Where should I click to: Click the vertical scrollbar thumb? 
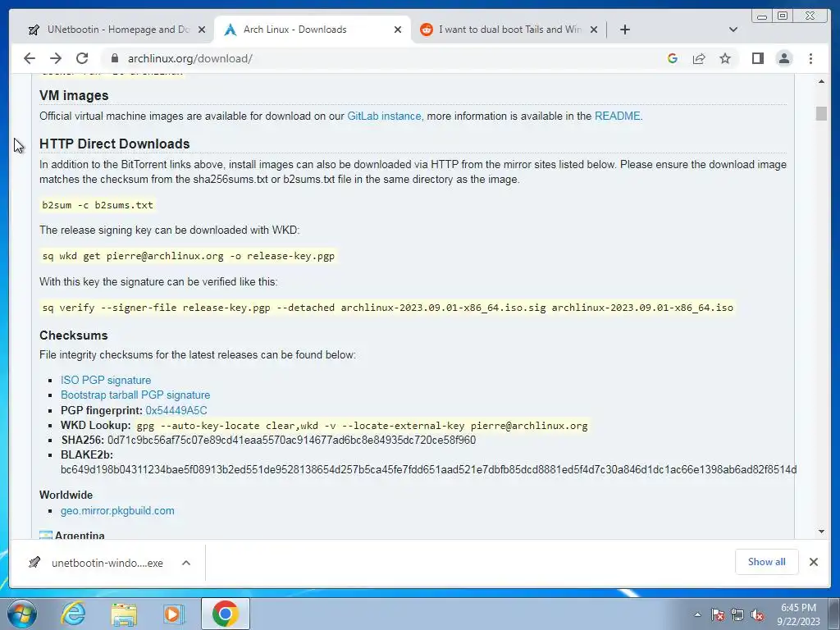(x=821, y=113)
